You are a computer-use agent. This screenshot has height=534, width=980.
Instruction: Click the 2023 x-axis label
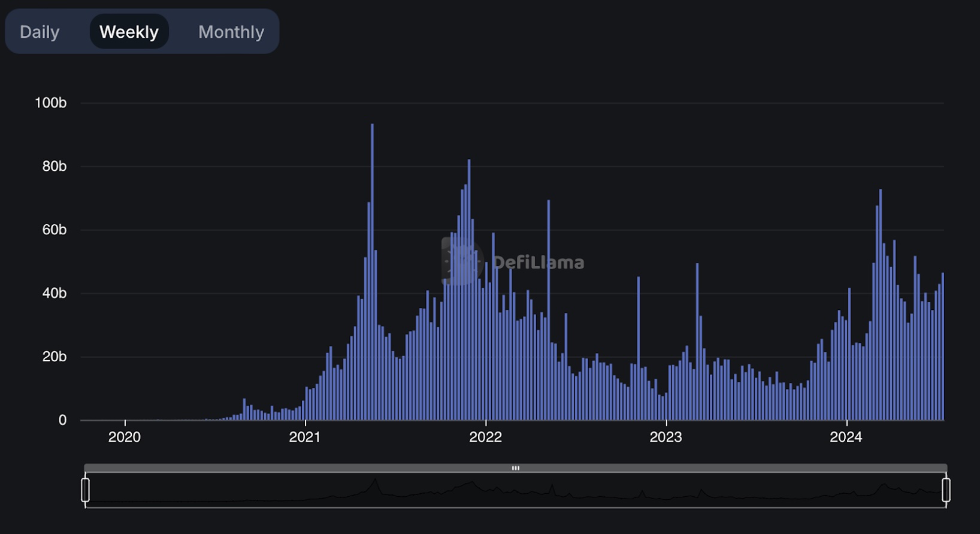coord(666,437)
